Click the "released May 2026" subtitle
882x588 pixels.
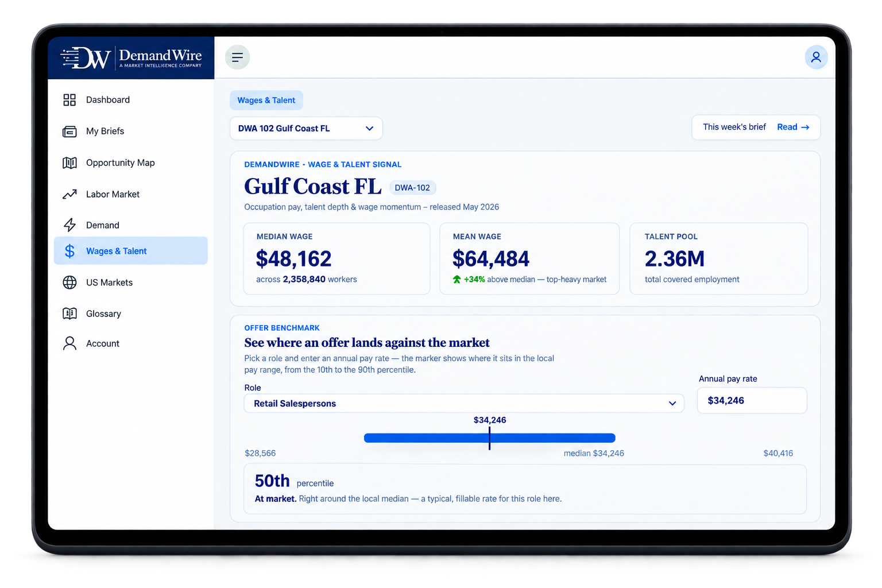coord(465,207)
